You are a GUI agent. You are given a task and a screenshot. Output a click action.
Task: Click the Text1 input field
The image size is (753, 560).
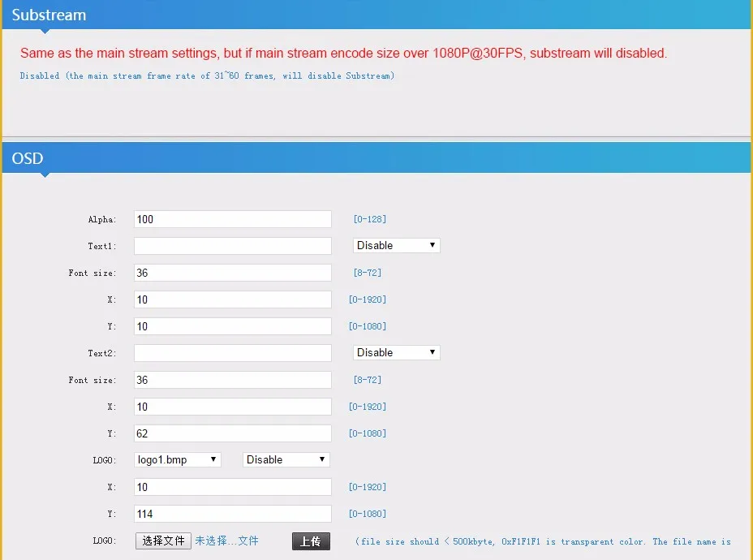232,246
